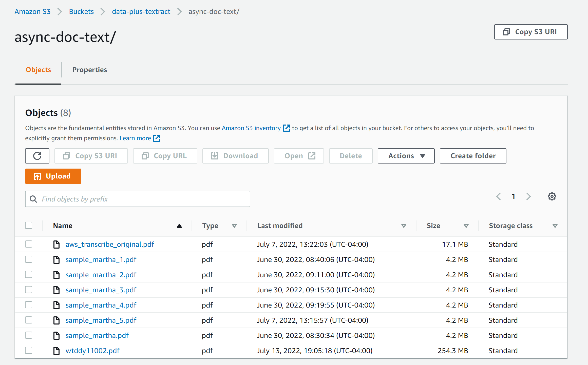Sort by Name ascending arrow
The image size is (588, 365).
179,226
